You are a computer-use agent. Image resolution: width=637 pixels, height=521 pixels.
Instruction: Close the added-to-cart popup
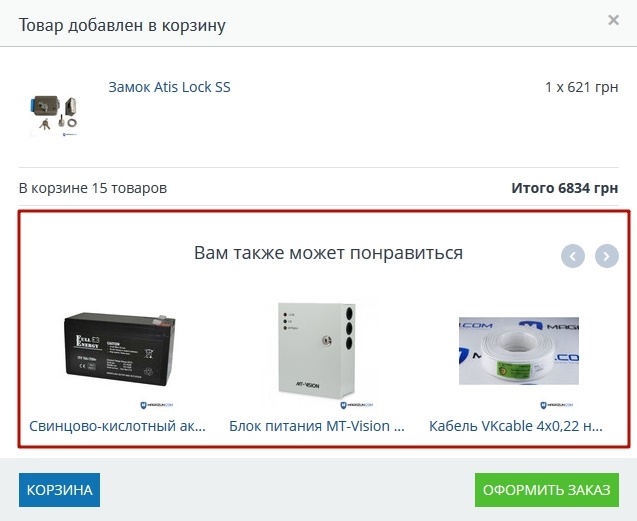click(x=613, y=20)
